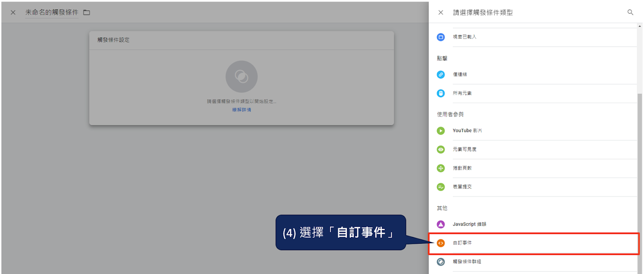Image resolution: width=644 pixels, height=274 pixels.
Task: Select the 所有元素 (All Elements) mouse icon
Action: tap(441, 93)
